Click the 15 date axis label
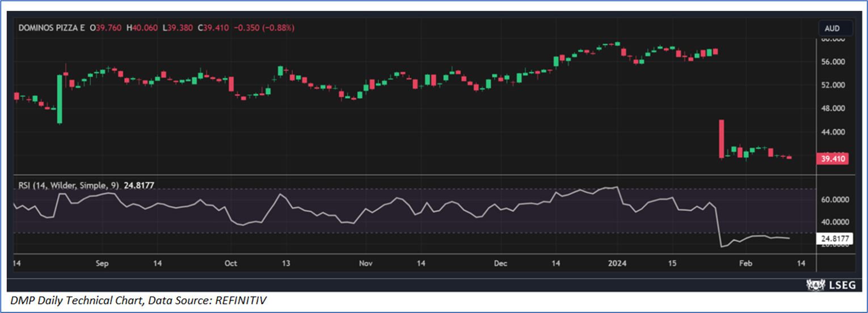This screenshot has height=313, width=868. tap(673, 264)
